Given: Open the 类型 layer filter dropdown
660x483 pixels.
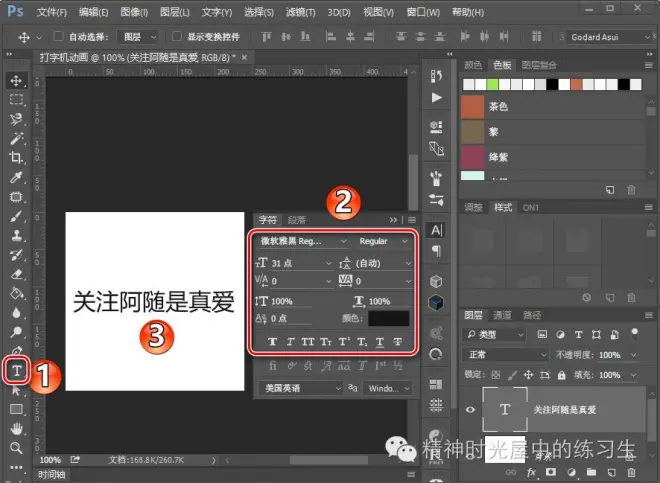Looking at the screenshot, I should tap(494, 335).
